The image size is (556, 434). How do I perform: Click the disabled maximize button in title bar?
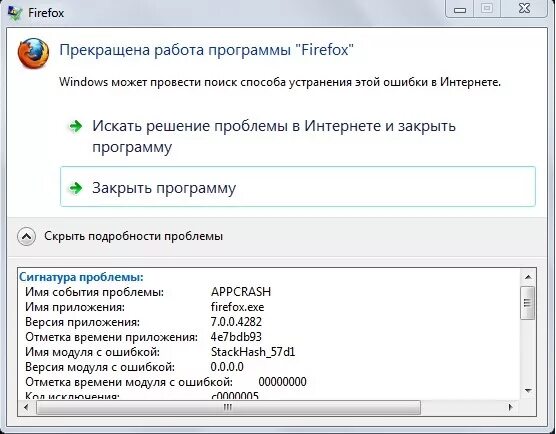[487, 8]
